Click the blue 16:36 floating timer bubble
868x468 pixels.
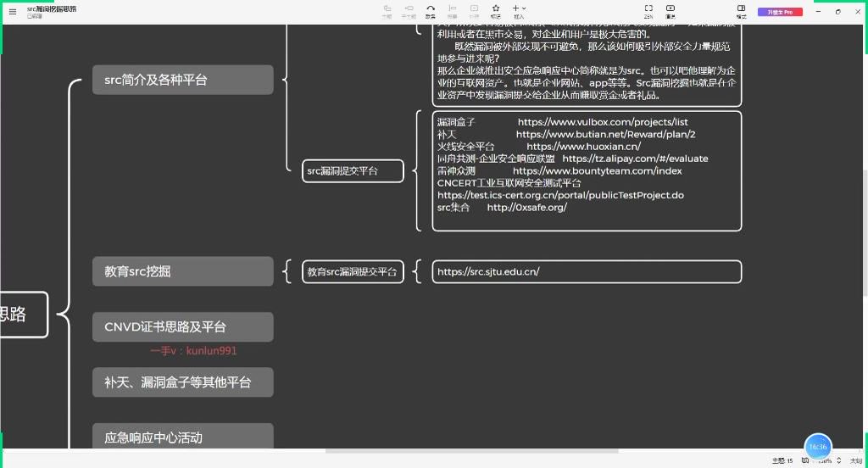pos(818,447)
